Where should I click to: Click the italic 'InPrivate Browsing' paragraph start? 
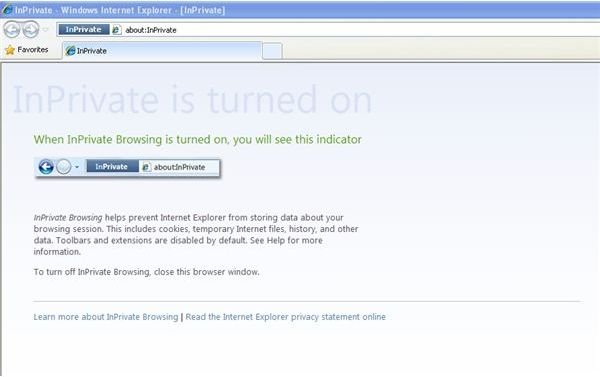(68, 218)
